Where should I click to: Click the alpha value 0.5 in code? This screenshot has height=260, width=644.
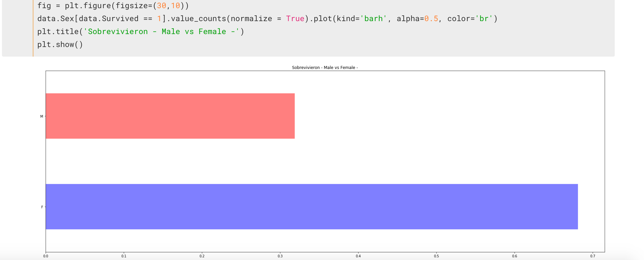click(431, 18)
